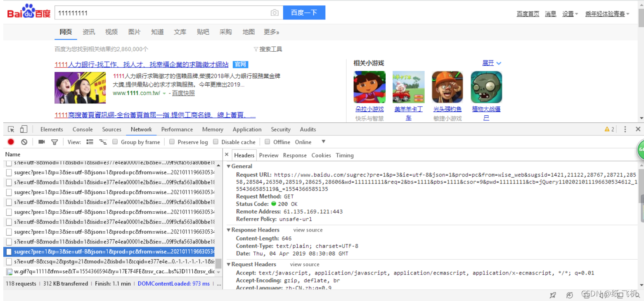The height and width of the screenshot is (301, 644).
Task: Open the 1111人力銀行 search result link
Action: click(142, 64)
